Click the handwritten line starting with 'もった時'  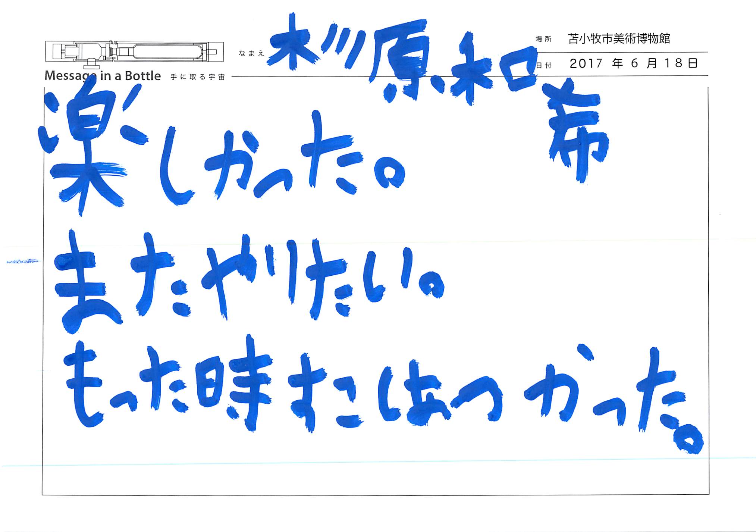click(x=383, y=394)
